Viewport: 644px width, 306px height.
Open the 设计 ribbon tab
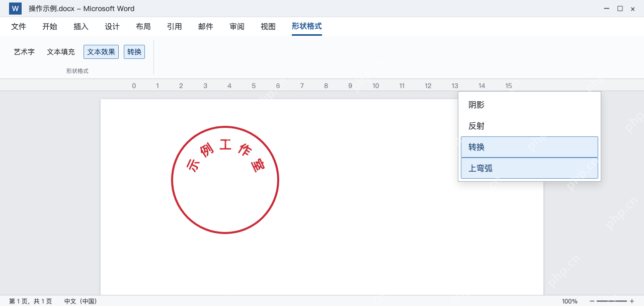coord(112,27)
